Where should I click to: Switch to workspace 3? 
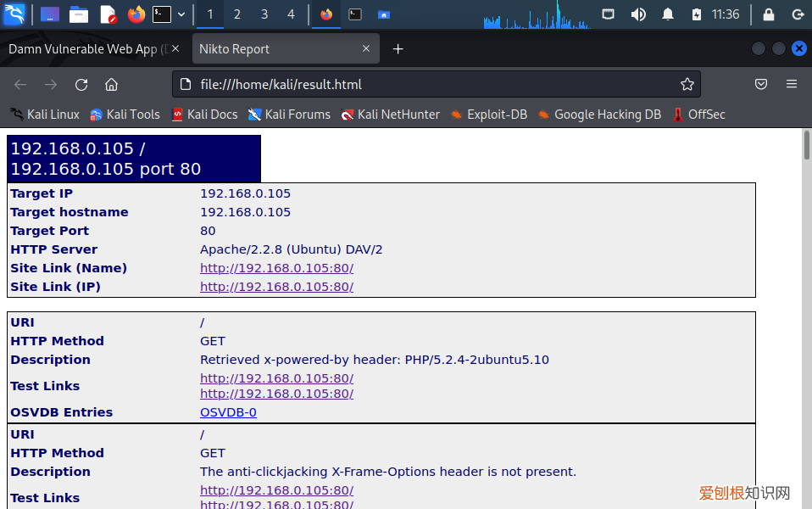[264, 14]
